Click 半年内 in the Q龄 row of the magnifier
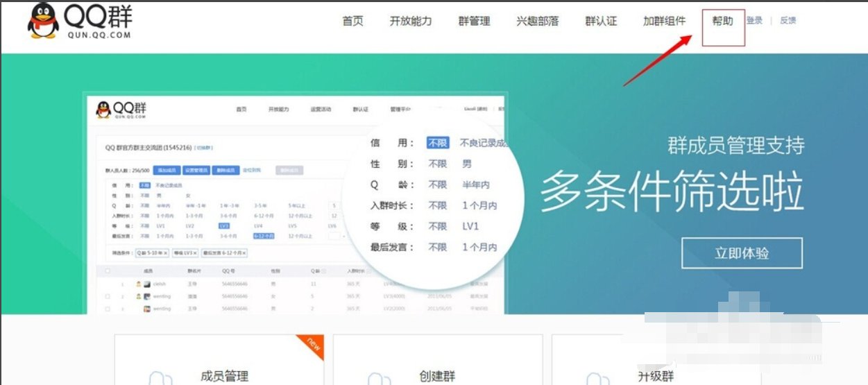 [x=477, y=185]
